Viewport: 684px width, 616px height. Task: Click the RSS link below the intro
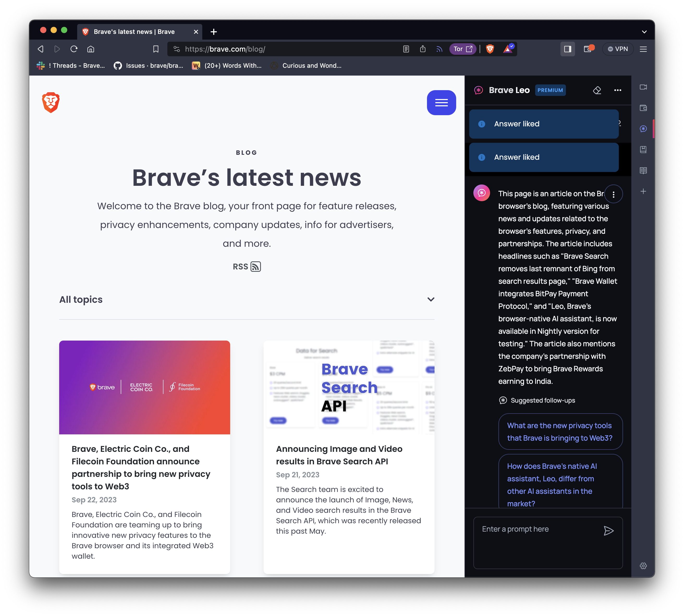pos(247,267)
